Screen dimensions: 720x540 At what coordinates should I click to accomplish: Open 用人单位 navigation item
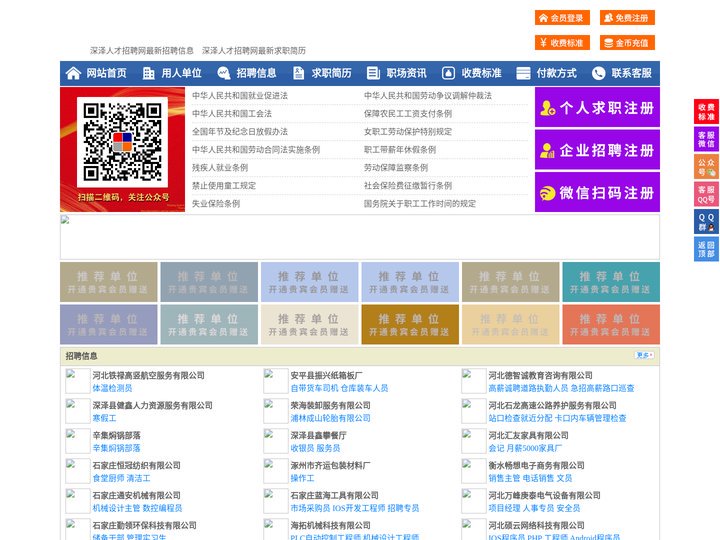click(181, 73)
